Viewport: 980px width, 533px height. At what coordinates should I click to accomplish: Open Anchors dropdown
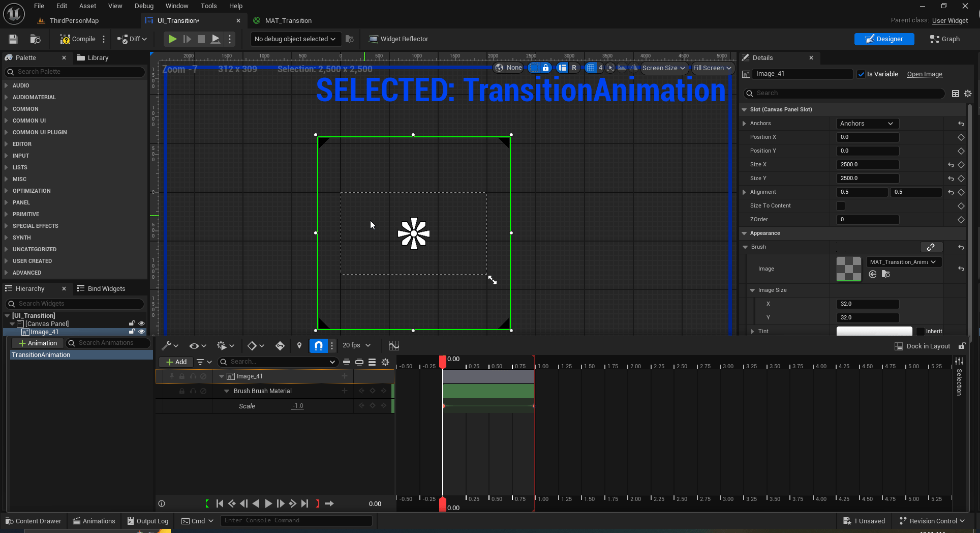pos(867,124)
